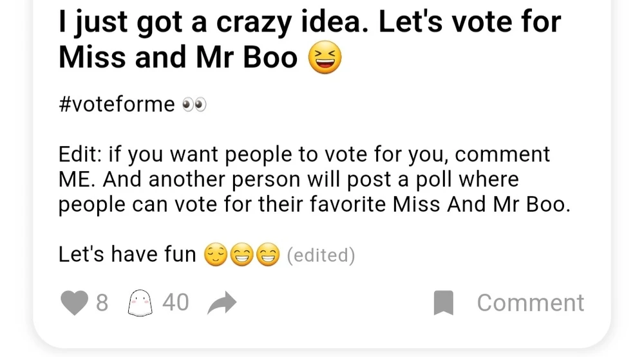Share the post using the arrow icon
Image resolution: width=644 pixels, height=357 pixels.
pyautogui.click(x=222, y=303)
